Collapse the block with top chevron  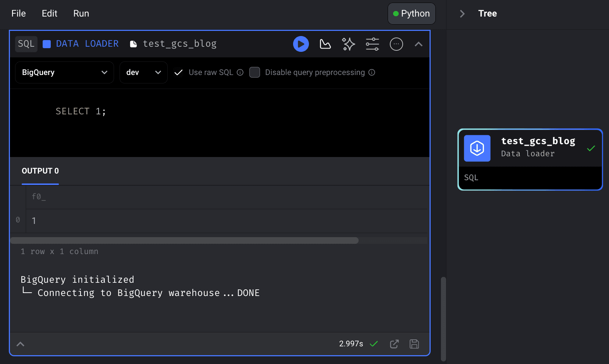419,44
